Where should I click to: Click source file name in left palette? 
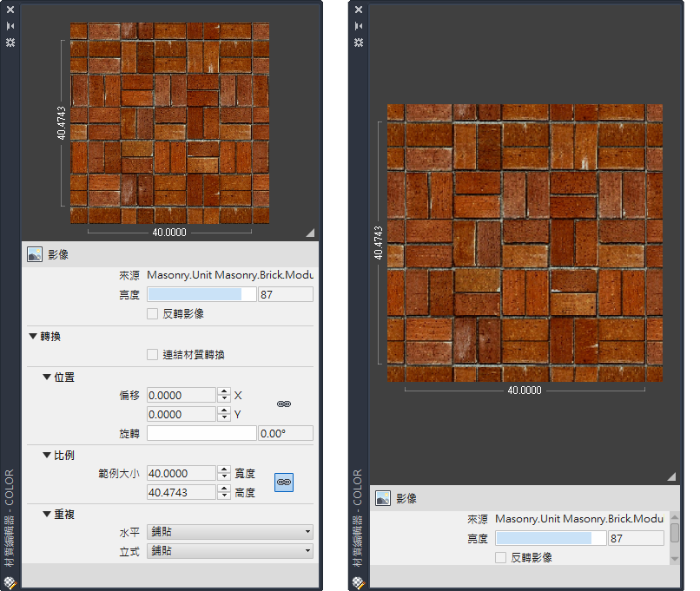click(230, 275)
